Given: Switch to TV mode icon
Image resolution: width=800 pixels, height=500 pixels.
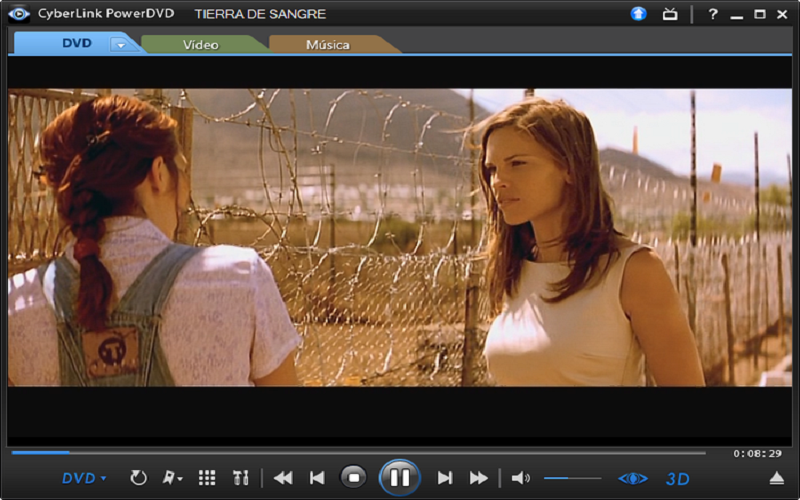Looking at the screenshot, I should (670, 14).
